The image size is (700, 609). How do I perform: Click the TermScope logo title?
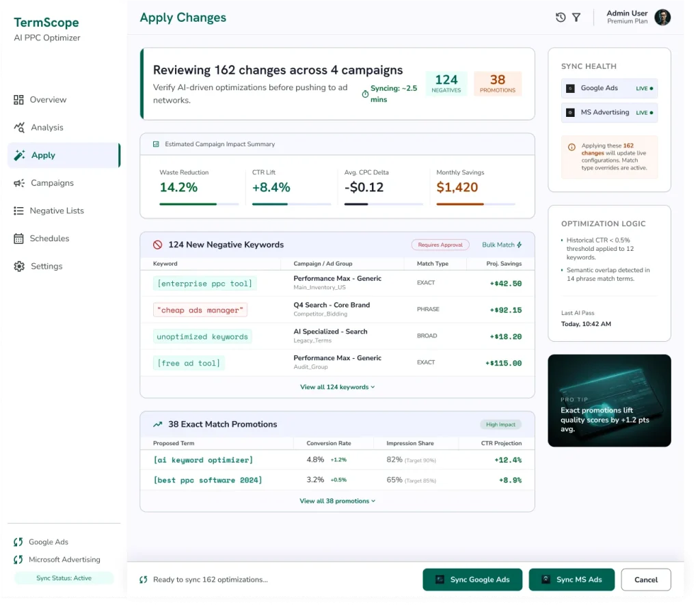(x=46, y=23)
